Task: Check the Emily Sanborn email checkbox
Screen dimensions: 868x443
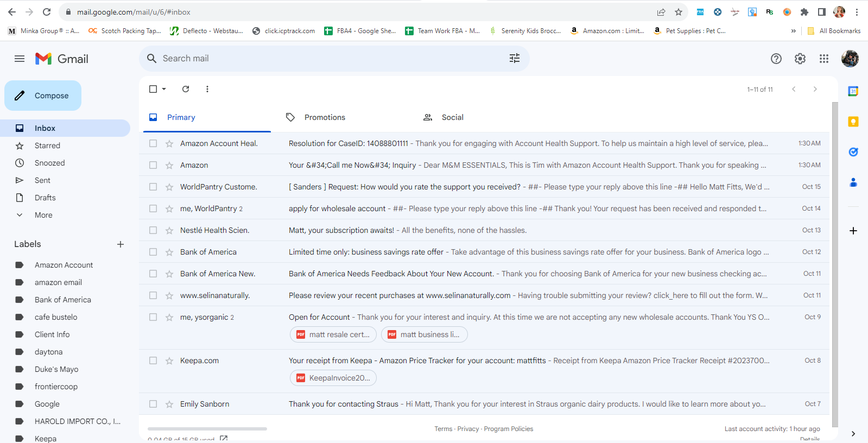Action: pos(153,404)
